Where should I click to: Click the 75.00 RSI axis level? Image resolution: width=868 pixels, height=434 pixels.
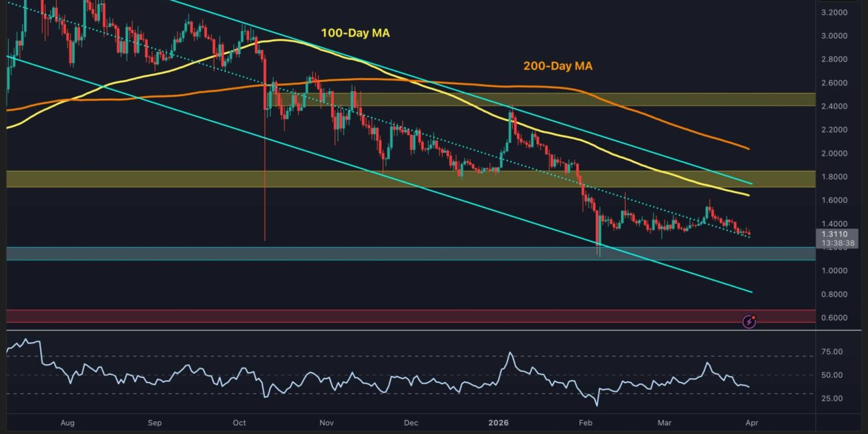pos(832,352)
